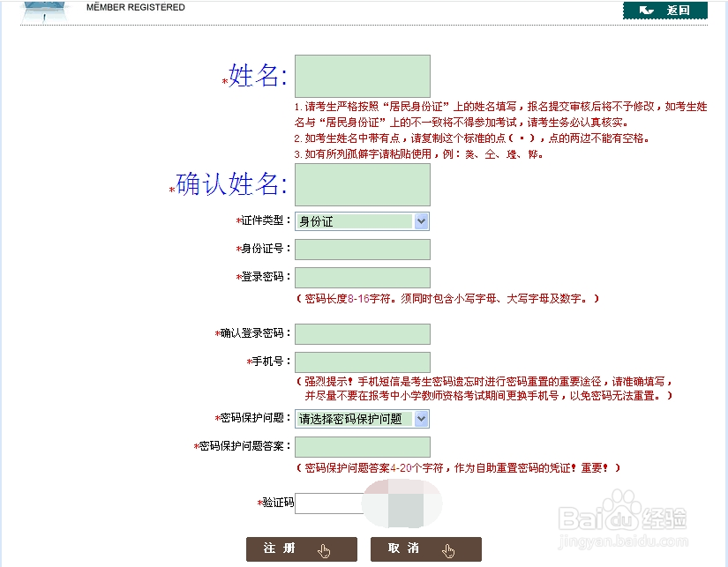Click the 注册 register button
The width and height of the screenshot is (728, 567).
[x=300, y=548]
